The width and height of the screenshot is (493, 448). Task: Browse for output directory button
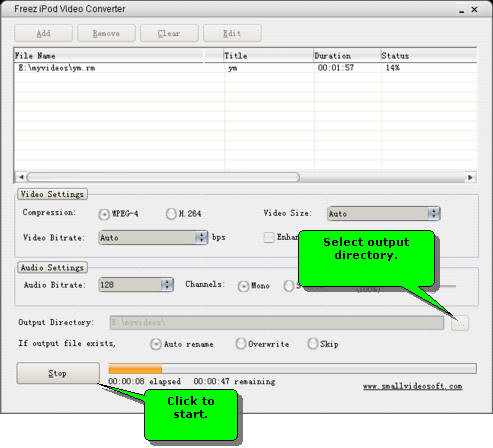(460, 323)
